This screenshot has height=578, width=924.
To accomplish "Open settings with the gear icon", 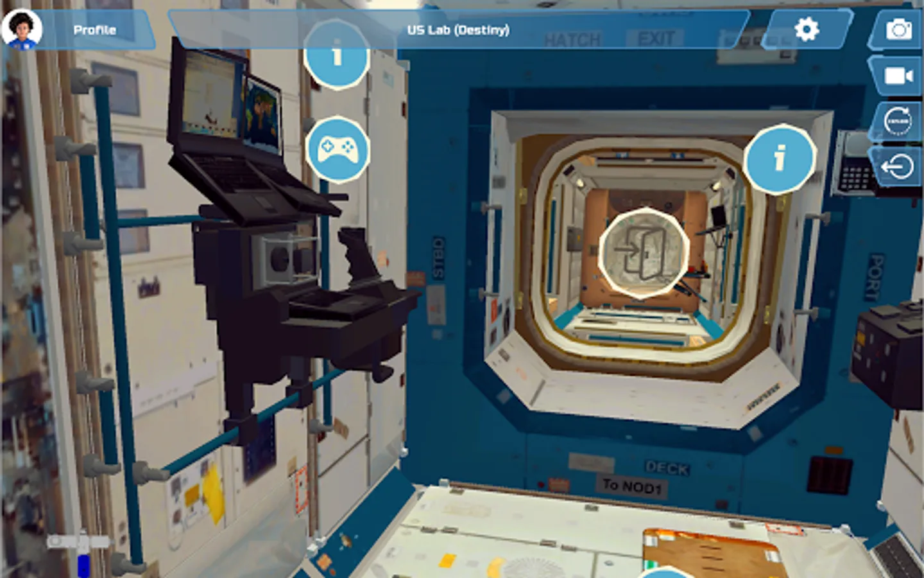I will coord(807,30).
